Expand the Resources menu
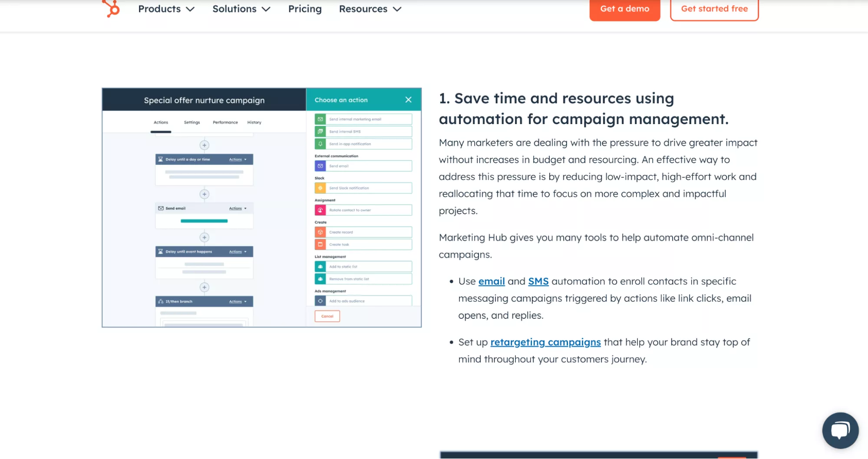This screenshot has height=459, width=868. (370, 9)
